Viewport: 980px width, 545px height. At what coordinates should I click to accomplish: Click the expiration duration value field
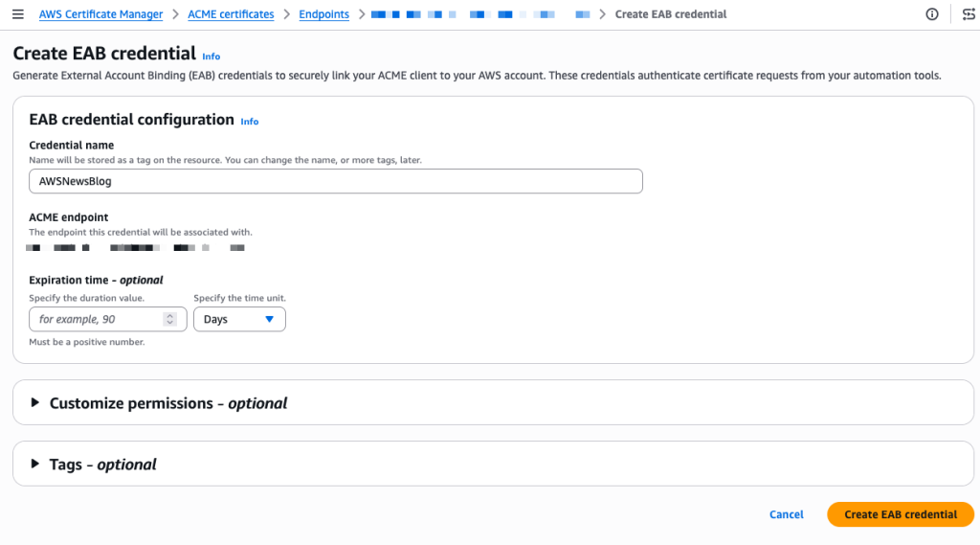click(107, 319)
